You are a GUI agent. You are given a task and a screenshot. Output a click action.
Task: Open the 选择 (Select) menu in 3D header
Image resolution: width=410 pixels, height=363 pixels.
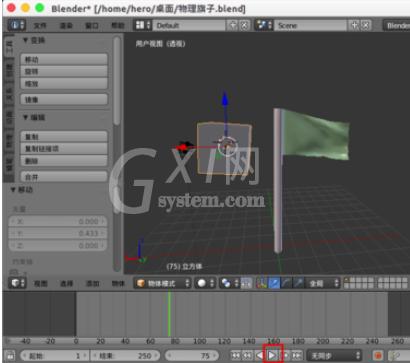[66, 283]
